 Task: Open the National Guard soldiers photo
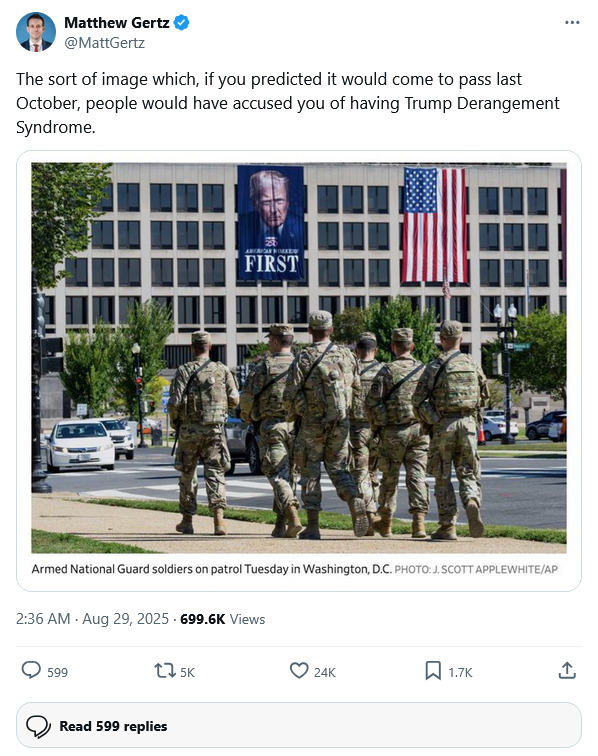[x=299, y=358]
